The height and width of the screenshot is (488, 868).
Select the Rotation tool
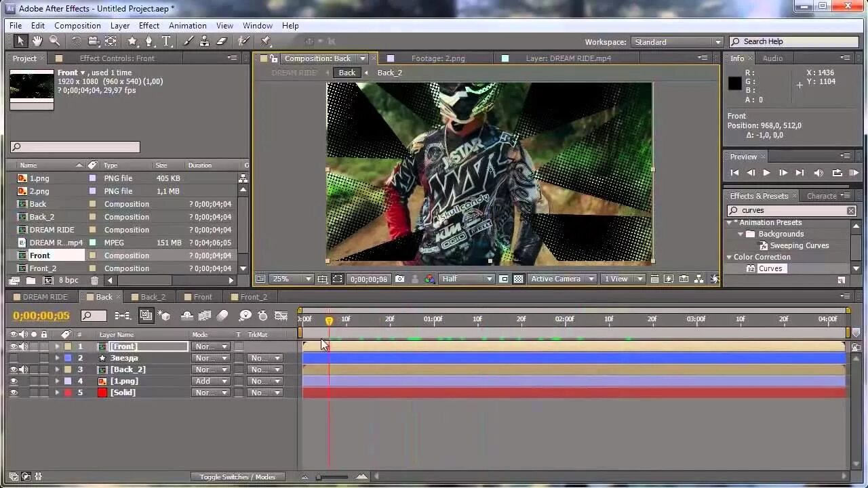point(76,41)
